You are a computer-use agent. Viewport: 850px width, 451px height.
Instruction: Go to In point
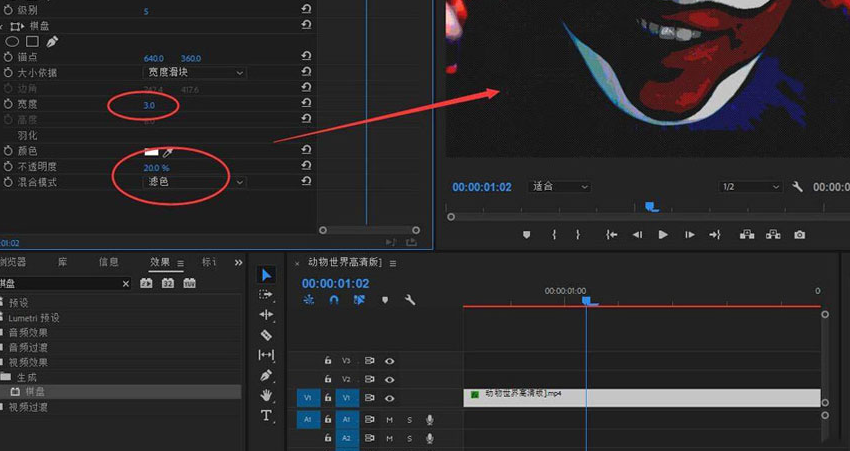pos(611,235)
